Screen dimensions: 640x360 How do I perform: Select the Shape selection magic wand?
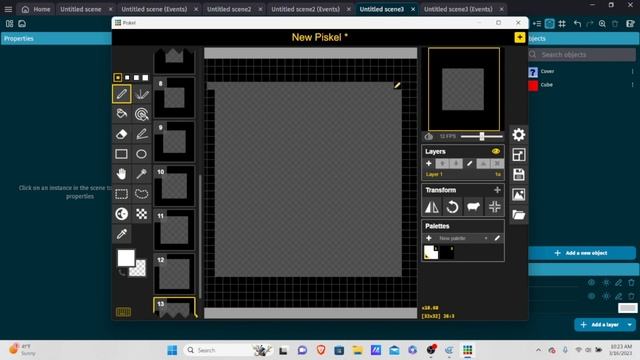(142, 174)
